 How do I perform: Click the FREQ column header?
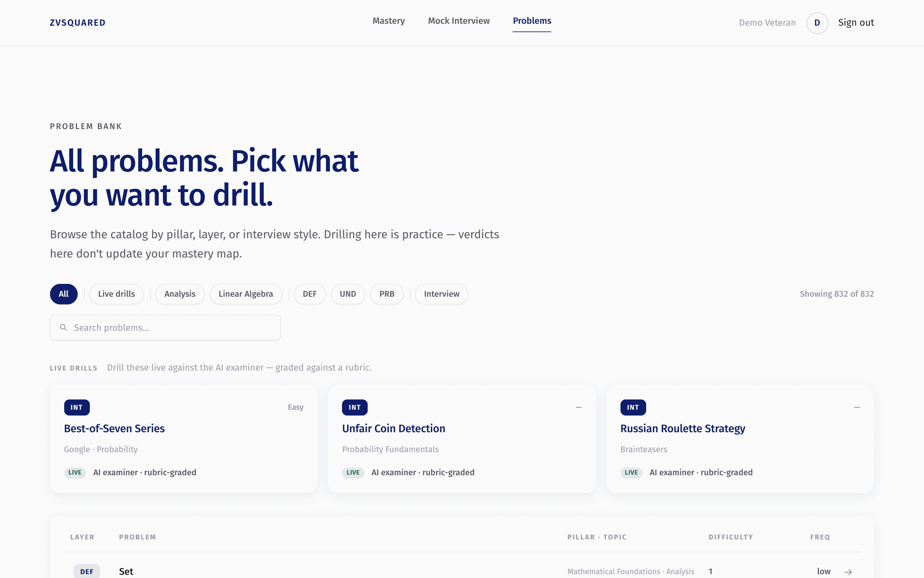(820, 537)
